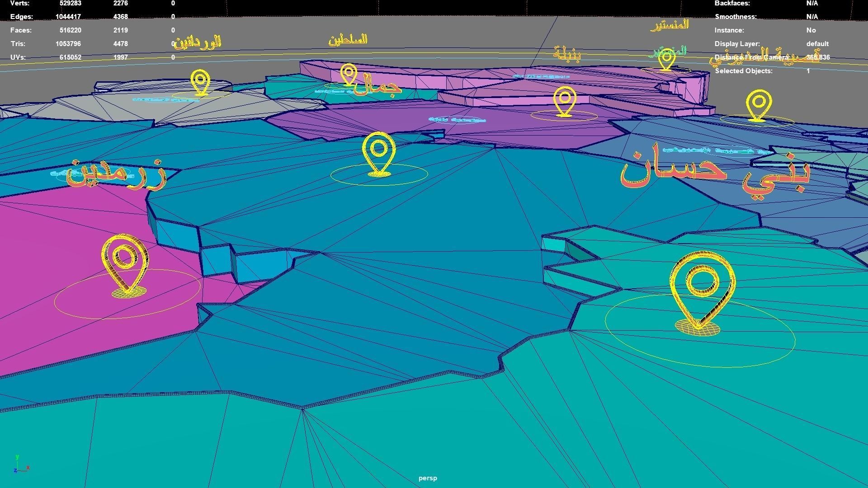Select the بنبلة text label
868x488 pixels.
[567, 53]
